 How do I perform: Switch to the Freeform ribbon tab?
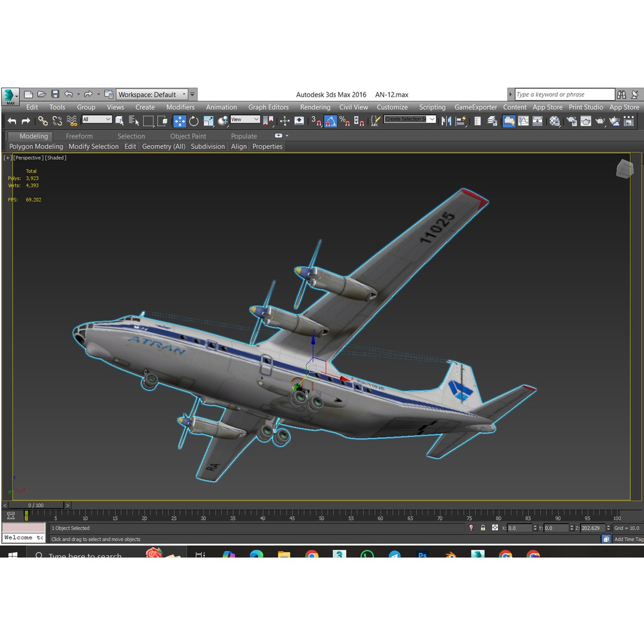click(x=79, y=136)
